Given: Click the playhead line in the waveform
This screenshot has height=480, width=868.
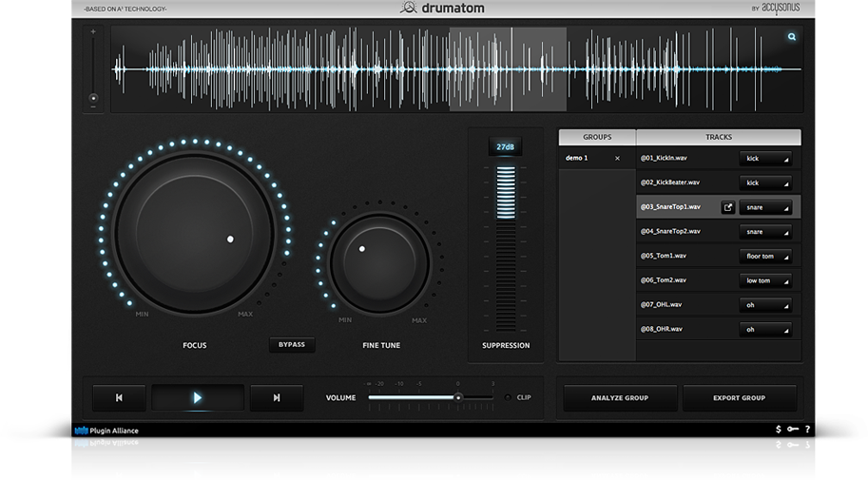Looking at the screenshot, I should (511, 69).
